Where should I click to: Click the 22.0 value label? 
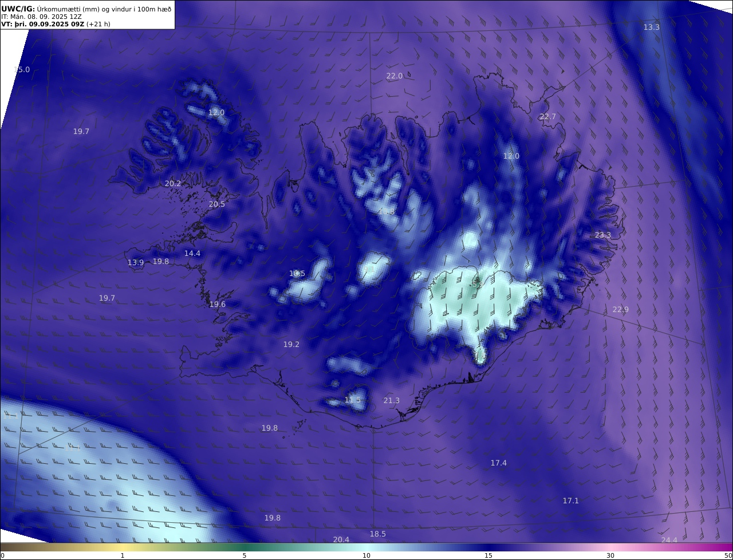(x=395, y=76)
